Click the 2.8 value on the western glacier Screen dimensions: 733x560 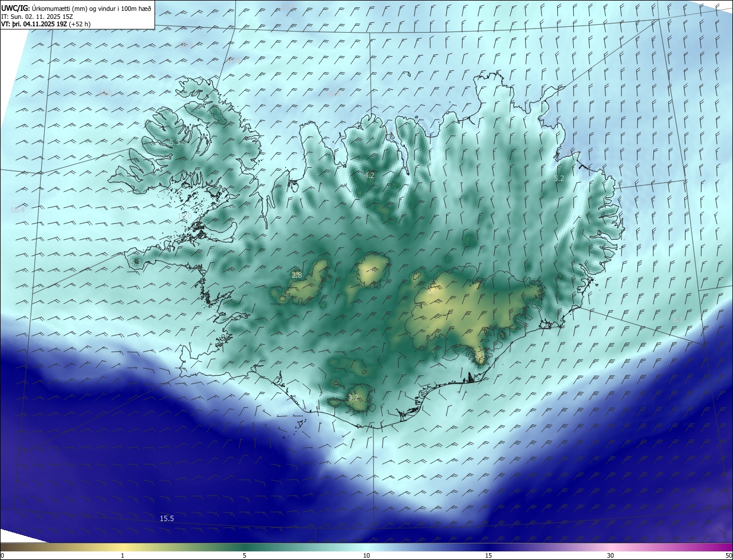(297, 275)
